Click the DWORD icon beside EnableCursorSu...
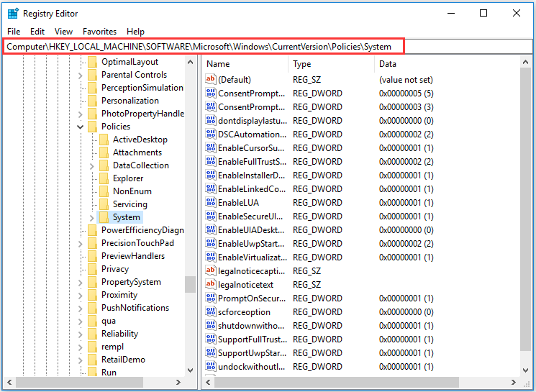Viewport: 536px width, 392px height. pos(211,147)
